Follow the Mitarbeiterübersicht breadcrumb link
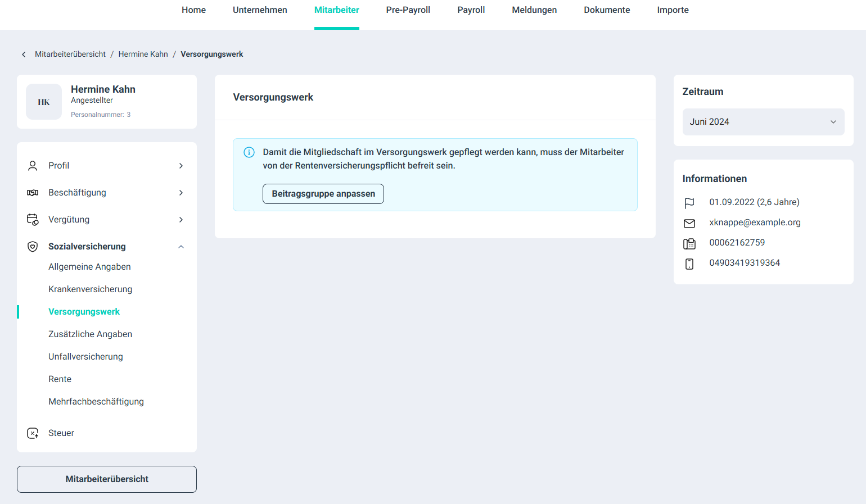This screenshot has height=504, width=866. pyautogui.click(x=70, y=55)
